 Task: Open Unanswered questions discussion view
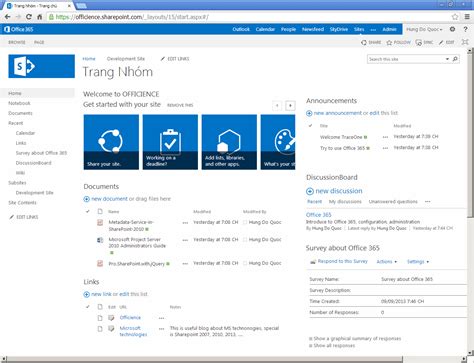(393, 202)
